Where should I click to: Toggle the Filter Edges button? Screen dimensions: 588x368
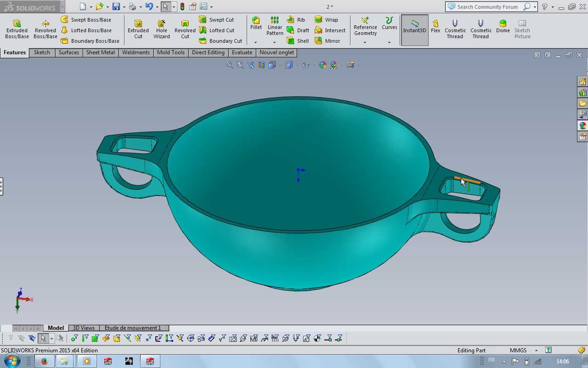click(x=85, y=339)
